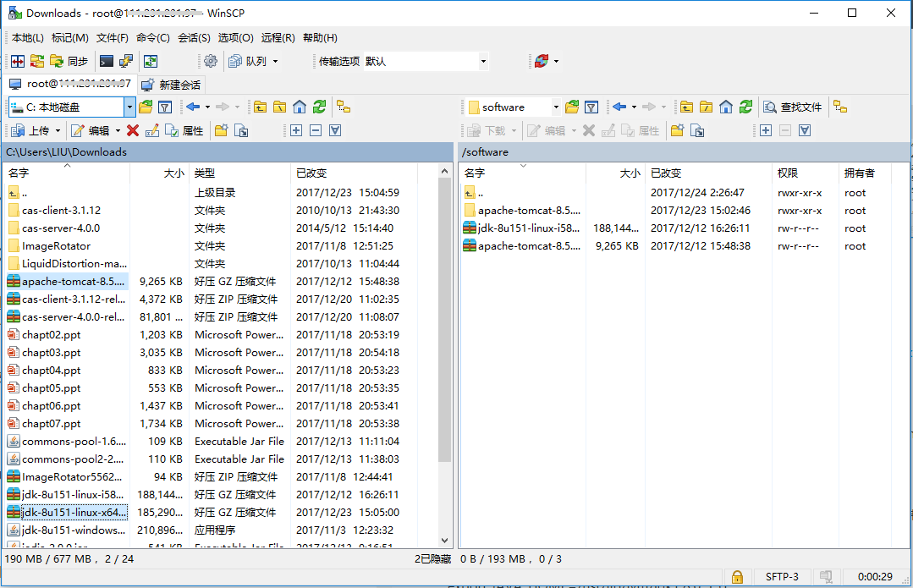Expand the local drive C: 本地磁盘 dropdown
Image resolution: width=913 pixels, height=588 pixels.
pos(129,107)
